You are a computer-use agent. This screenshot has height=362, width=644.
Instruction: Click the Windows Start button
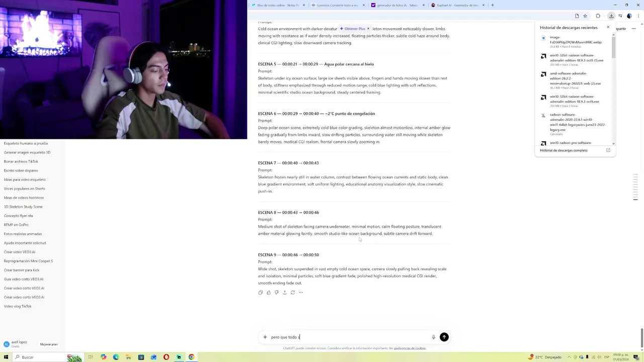5,357
